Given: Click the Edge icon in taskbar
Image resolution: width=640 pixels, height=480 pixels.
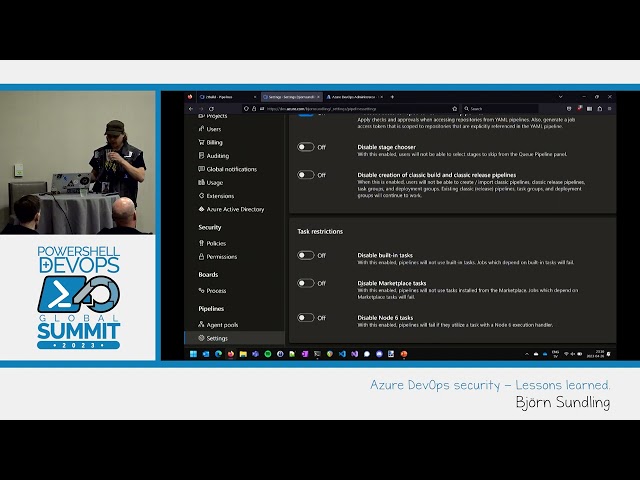Looking at the screenshot, I should pos(218,354).
